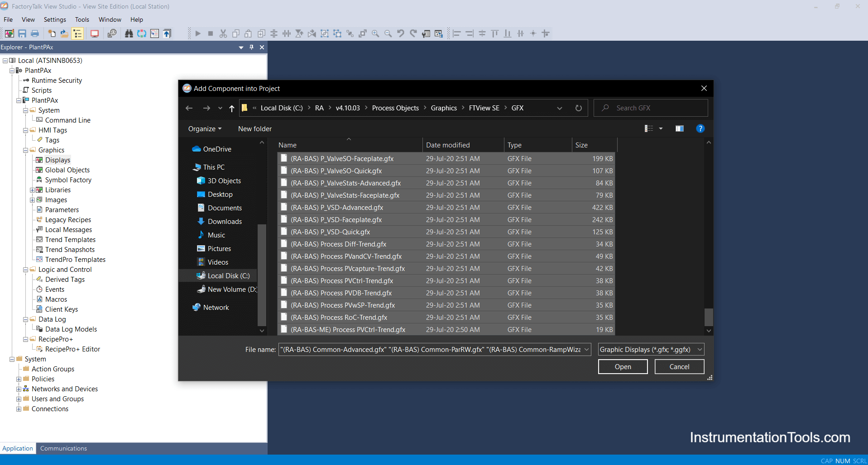Toggle the Explorer tree view toolbar icon
Viewport: 868px width, 465px height.
pos(78,33)
